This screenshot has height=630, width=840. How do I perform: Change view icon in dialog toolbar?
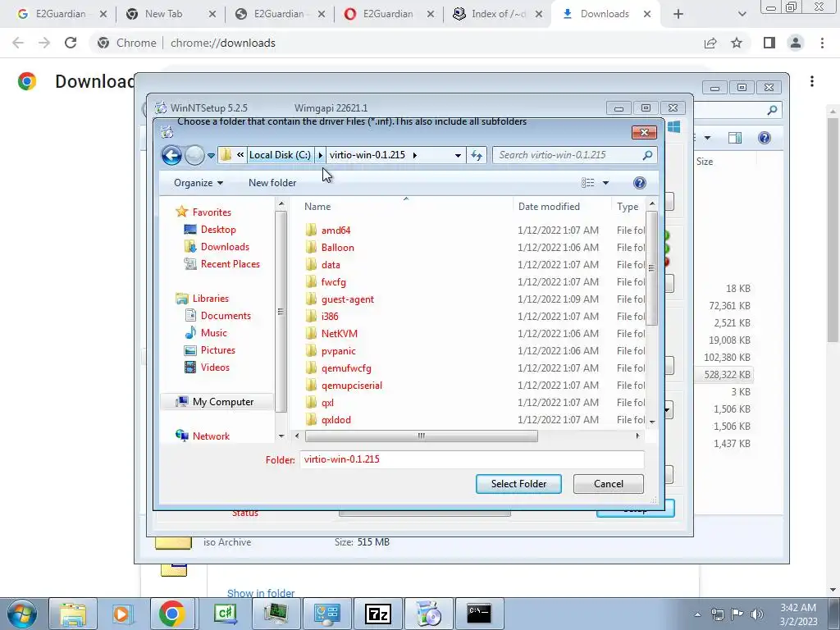(x=587, y=183)
